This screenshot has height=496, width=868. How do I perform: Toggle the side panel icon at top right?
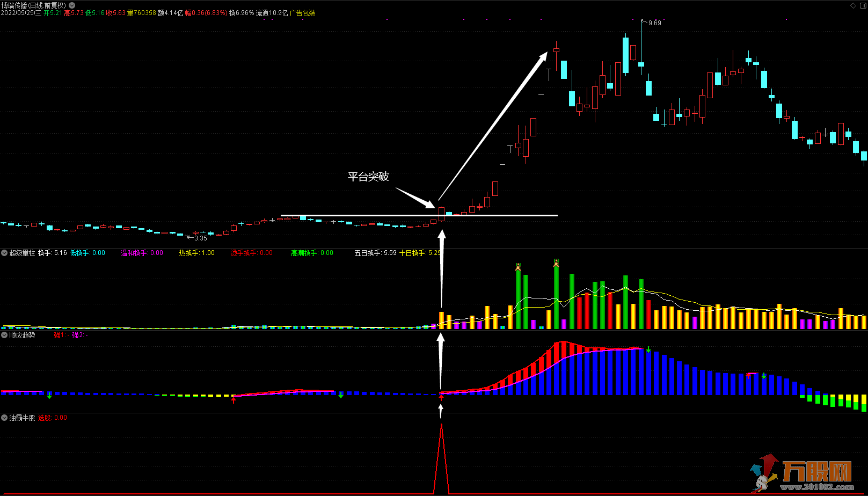click(x=863, y=5)
